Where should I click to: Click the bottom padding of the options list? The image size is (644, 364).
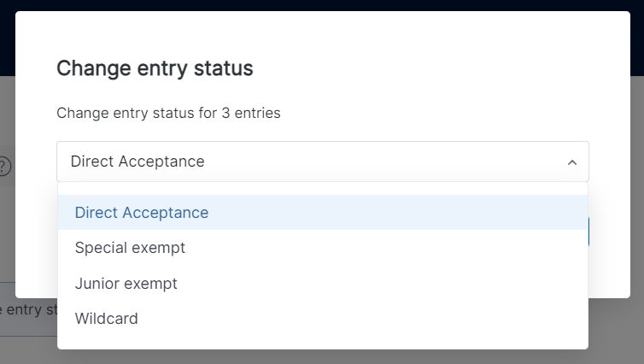(x=323, y=343)
